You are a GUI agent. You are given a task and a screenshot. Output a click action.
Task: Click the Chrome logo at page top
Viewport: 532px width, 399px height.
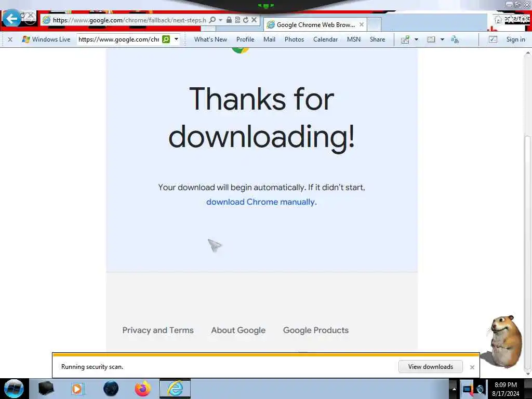pos(240,50)
